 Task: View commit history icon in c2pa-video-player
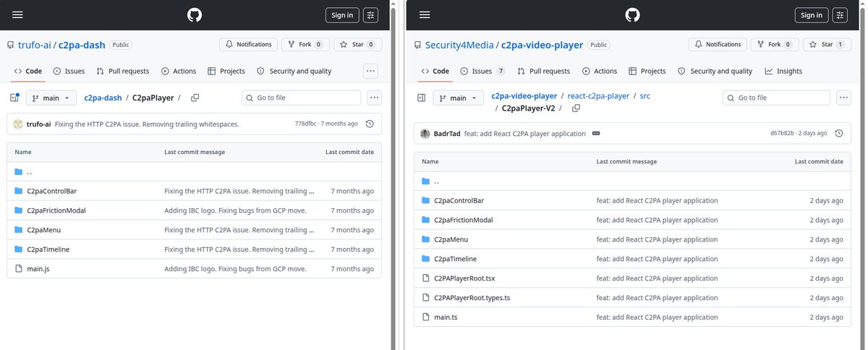point(839,133)
